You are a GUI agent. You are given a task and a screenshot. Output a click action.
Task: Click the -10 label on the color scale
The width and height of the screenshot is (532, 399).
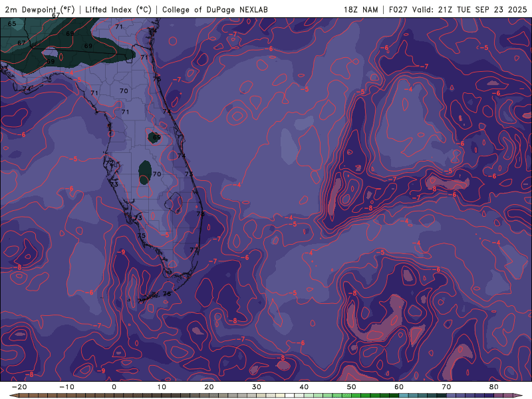66,387
